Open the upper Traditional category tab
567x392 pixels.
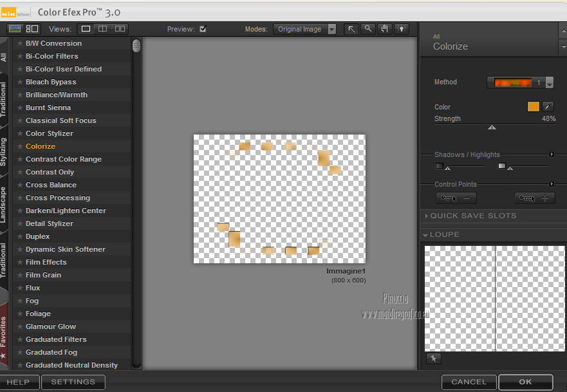tap(4, 99)
